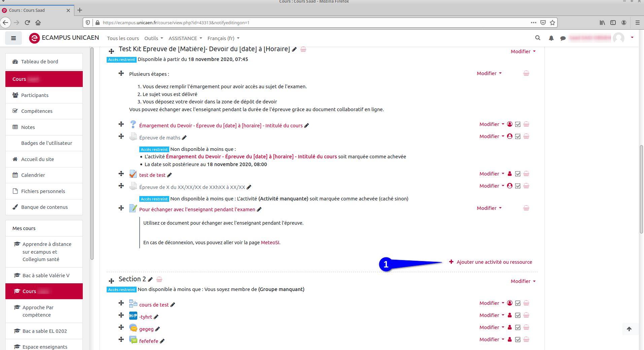
Task: Toggle completion checkbox on 'test de test' row
Action: (518, 174)
